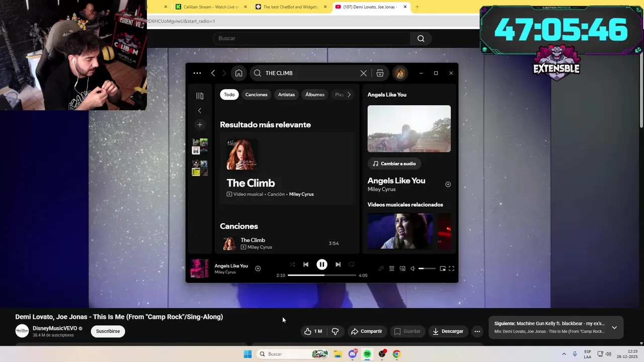Mute Spotify with the speaker icon
Image resolution: width=644 pixels, height=362 pixels.
click(413, 268)
